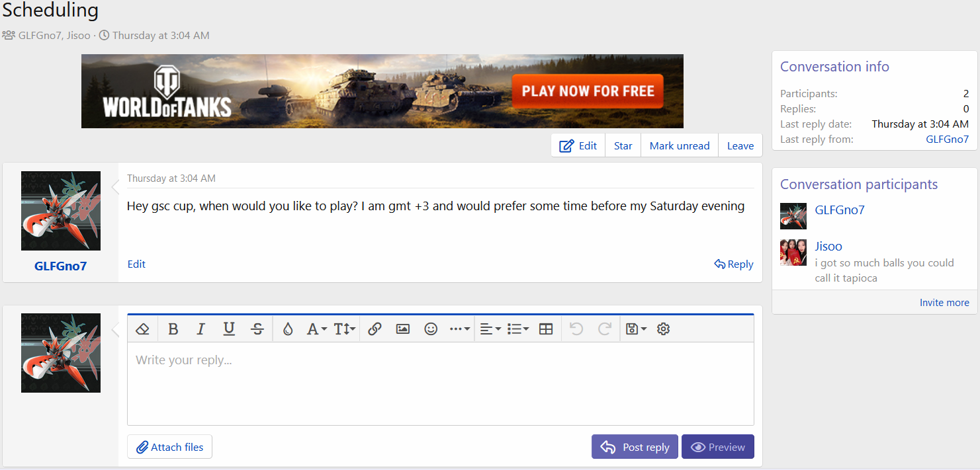Open the font family dropdown

point(316,329)
